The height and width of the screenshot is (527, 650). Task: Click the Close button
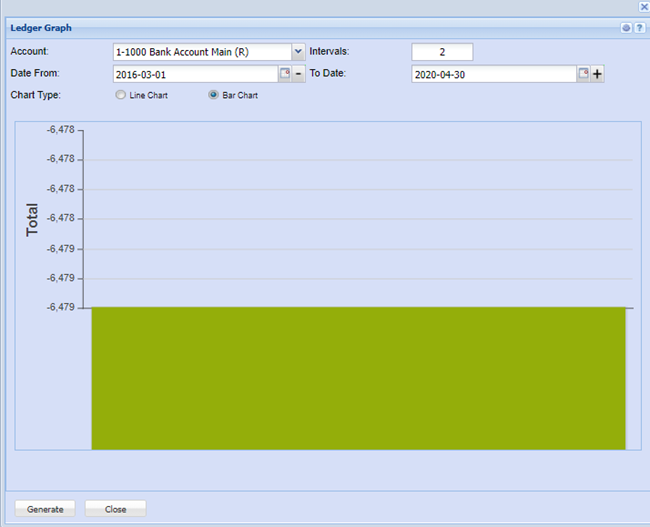(x=115, y=509)
